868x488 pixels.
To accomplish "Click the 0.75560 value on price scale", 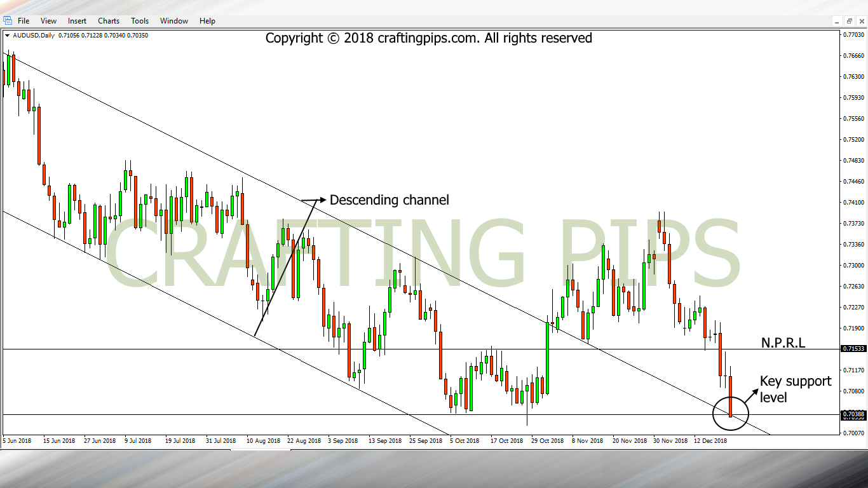I will 853,118.
